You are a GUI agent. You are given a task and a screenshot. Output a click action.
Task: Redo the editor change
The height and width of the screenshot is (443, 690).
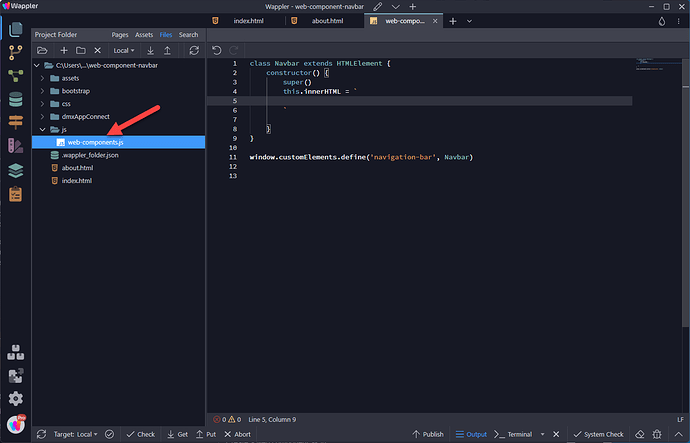(x=234, y=50)
